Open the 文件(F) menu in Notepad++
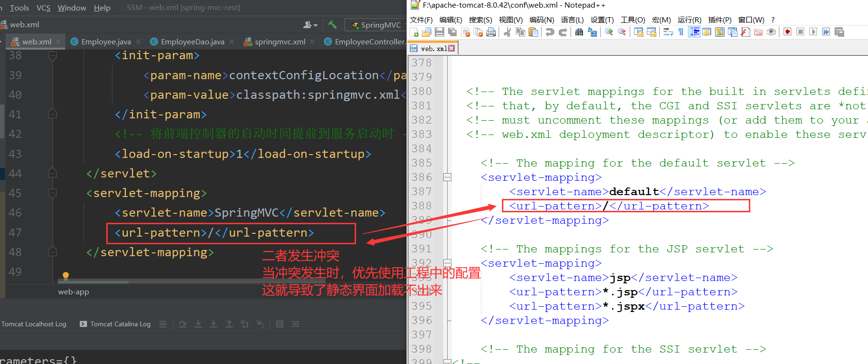This screenshot has width=868, height=364. [421, 20]
